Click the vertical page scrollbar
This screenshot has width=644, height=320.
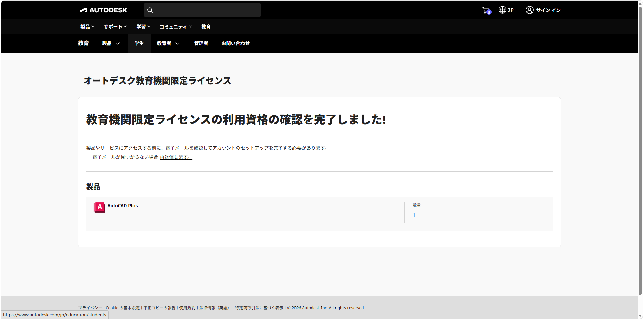point(640,151)
